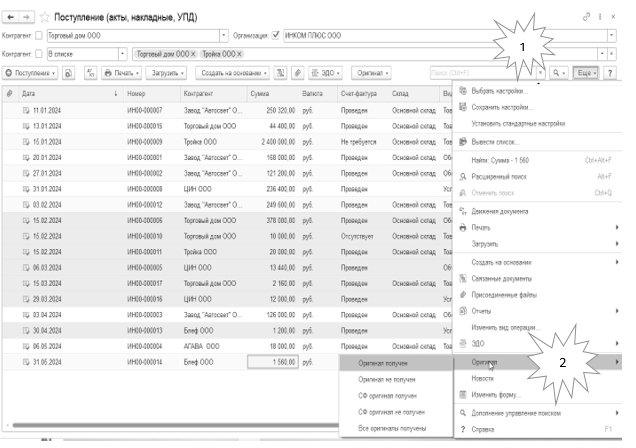Clear the counterparty list filter field
This screenshot has height=448, width=636.
point(611,54)
